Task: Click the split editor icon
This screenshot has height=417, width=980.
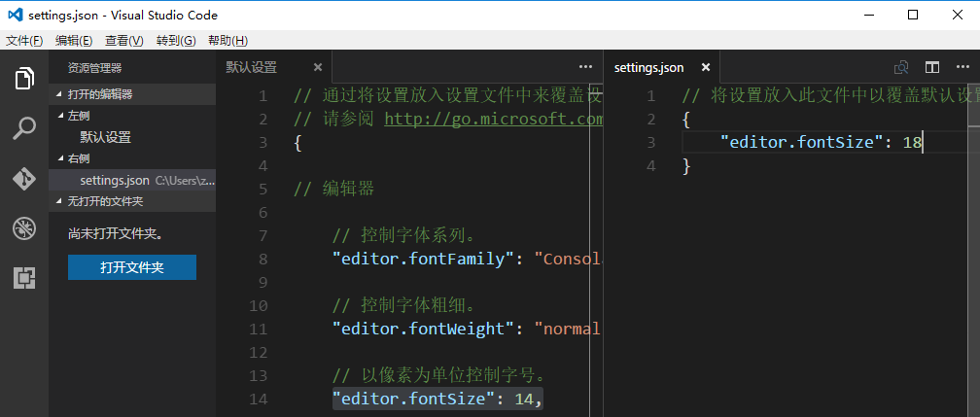Action: [932, 67]
